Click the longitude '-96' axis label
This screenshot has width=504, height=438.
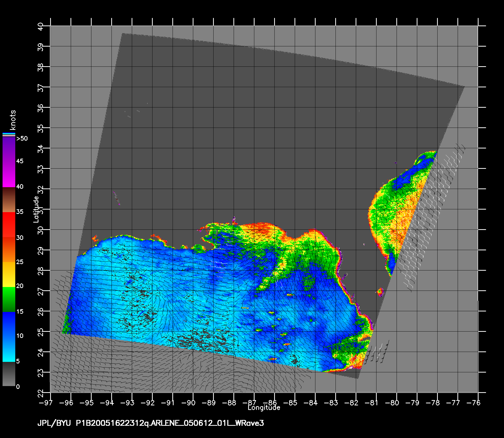point(67,403)
